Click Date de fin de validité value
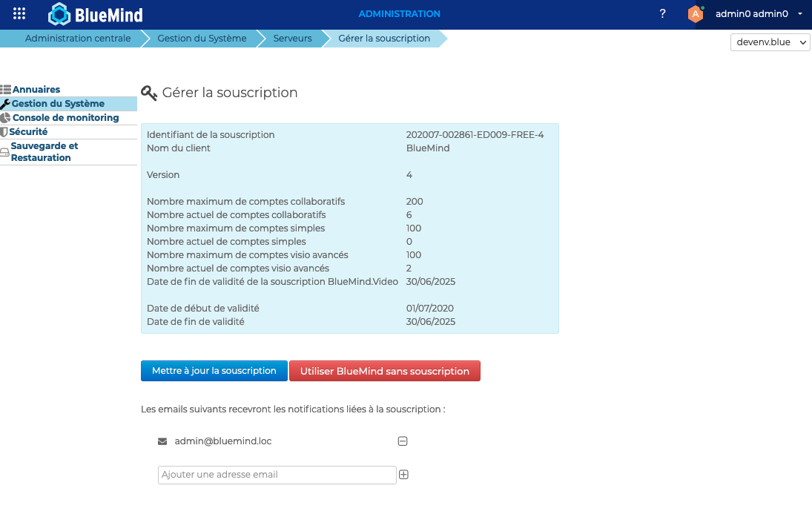Image resolution: width=812 pixels, height=517 pixels. [431, 322]
